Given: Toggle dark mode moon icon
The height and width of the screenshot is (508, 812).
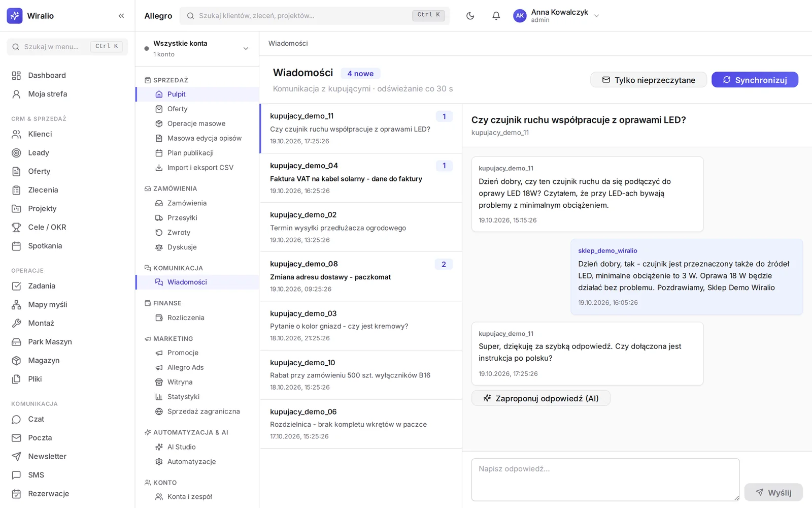Looking at the screenshot, I should pos(470,16).
